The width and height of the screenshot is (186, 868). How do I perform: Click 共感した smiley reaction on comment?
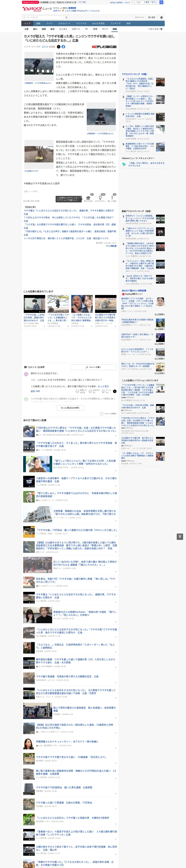click(77, 391)
